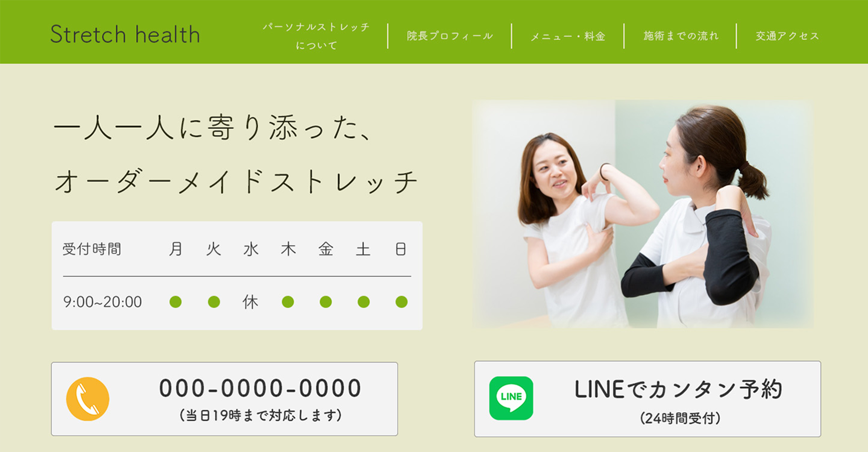Viewport: 868px width, 452px height.
Task: Click the green dot under 土
Action: coord(363,302)
